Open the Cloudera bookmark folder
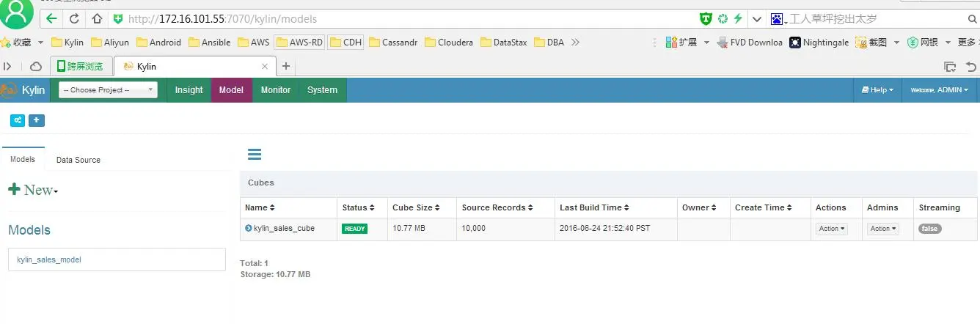 449,42
